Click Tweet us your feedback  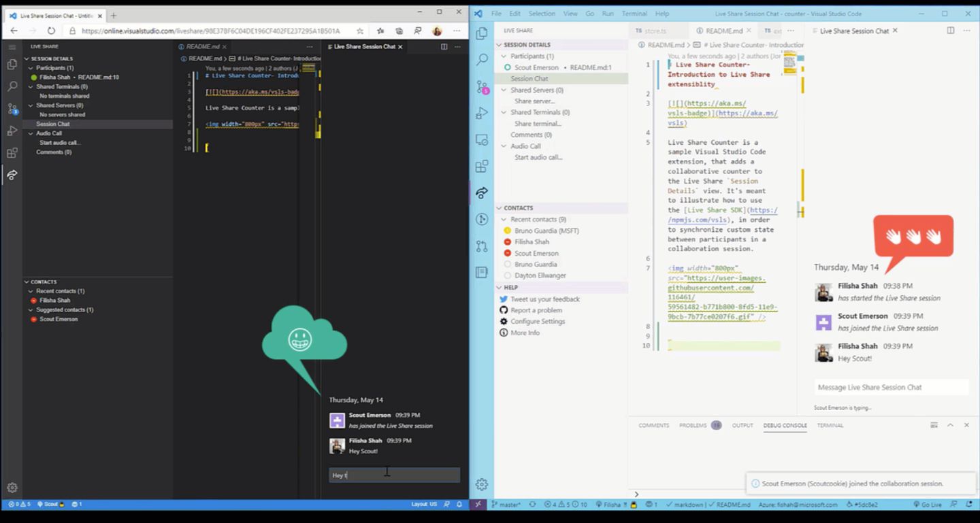(x=545, y=299)
